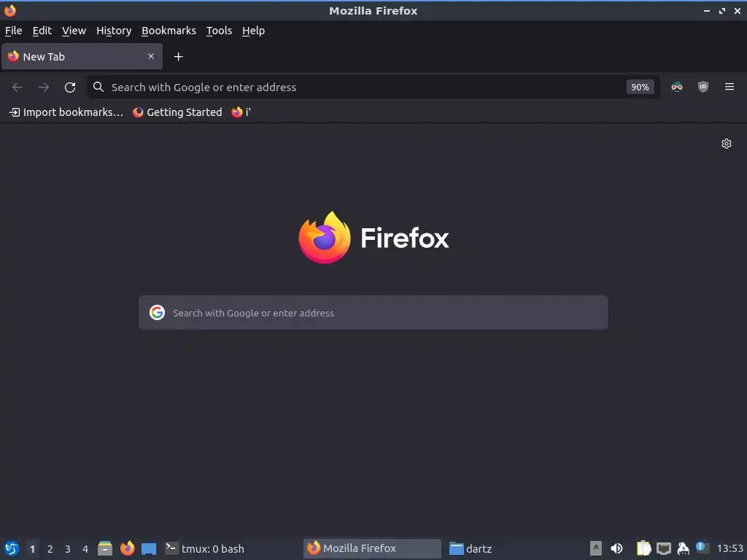Reload the current page
Image resolution: width=747 pixels, height=560 pixels.
(x=70, y=87)
